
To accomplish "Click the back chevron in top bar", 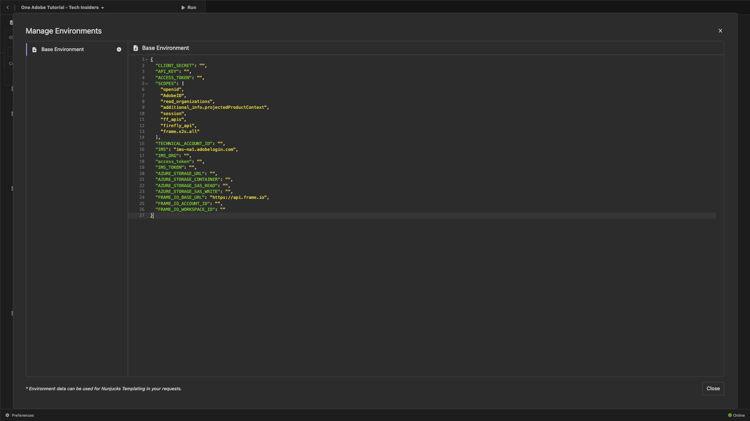I will pos(8,7).
